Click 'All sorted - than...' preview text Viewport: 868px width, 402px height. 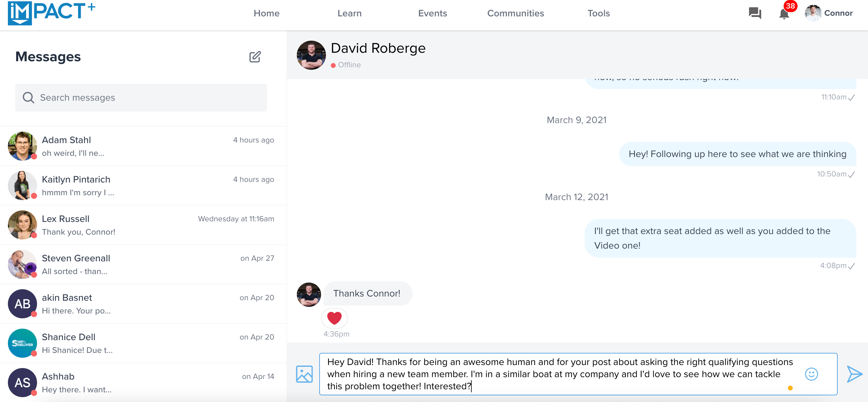pyautogui.click(x=74, y=271)
